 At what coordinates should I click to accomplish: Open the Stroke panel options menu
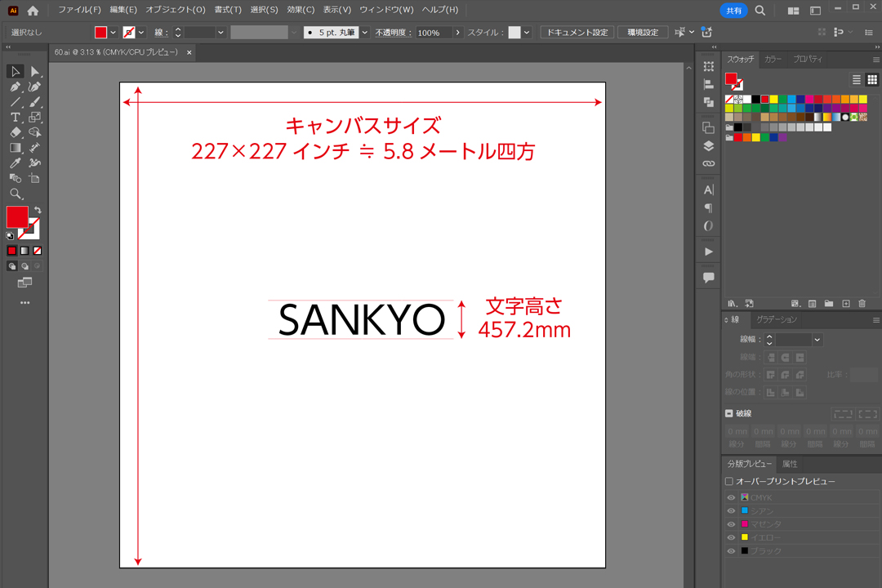pos(875,320)
